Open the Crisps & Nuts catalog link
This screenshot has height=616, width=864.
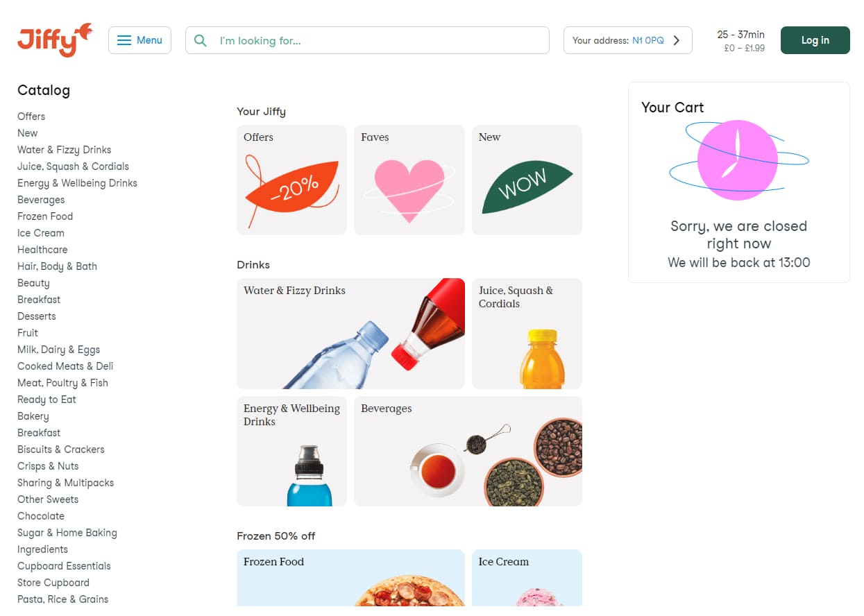pyautogui.click(x=48, y=466)
